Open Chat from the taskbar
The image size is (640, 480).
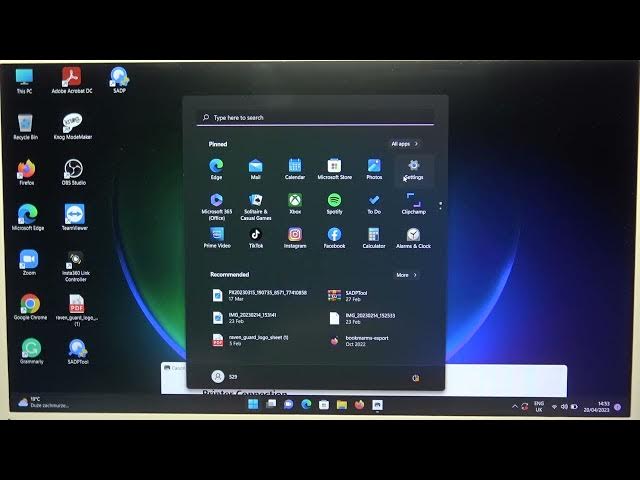point(288,404)
